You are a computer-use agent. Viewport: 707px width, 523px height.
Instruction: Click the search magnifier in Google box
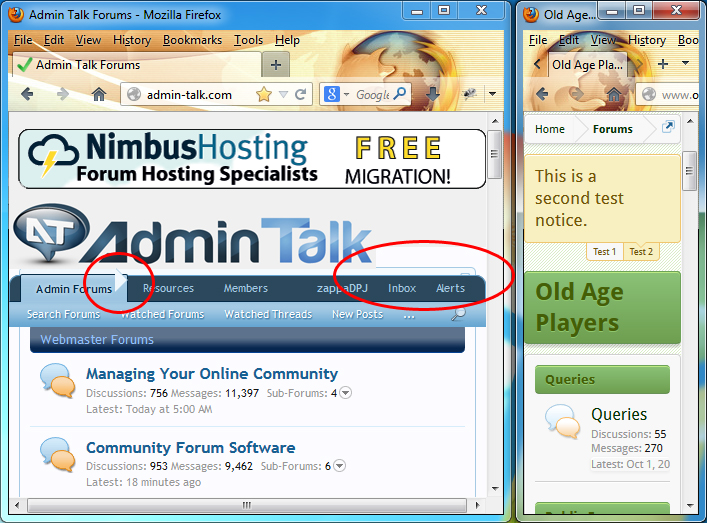[399, 94]
